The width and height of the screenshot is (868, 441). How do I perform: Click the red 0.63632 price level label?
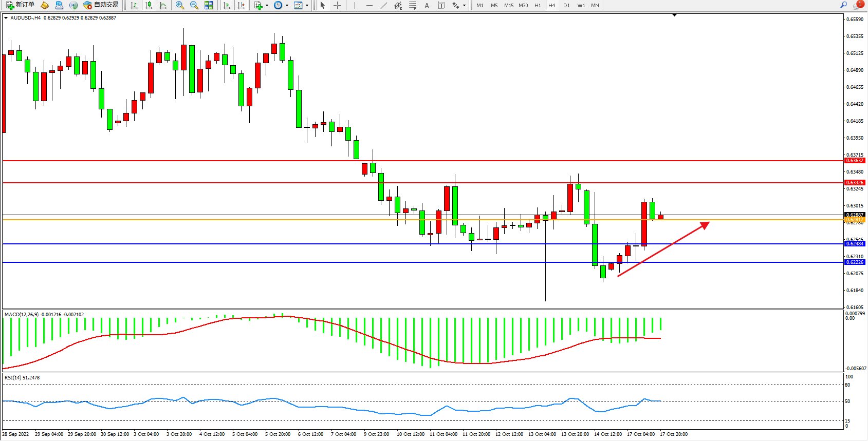point(855,161)
